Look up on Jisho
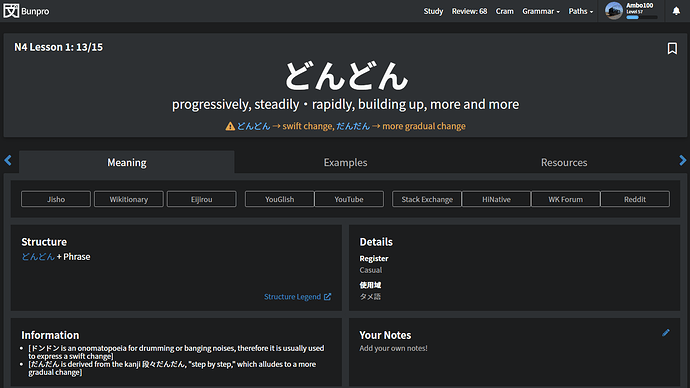The width and height of the screenshot is (690, 388). (56, 199)
